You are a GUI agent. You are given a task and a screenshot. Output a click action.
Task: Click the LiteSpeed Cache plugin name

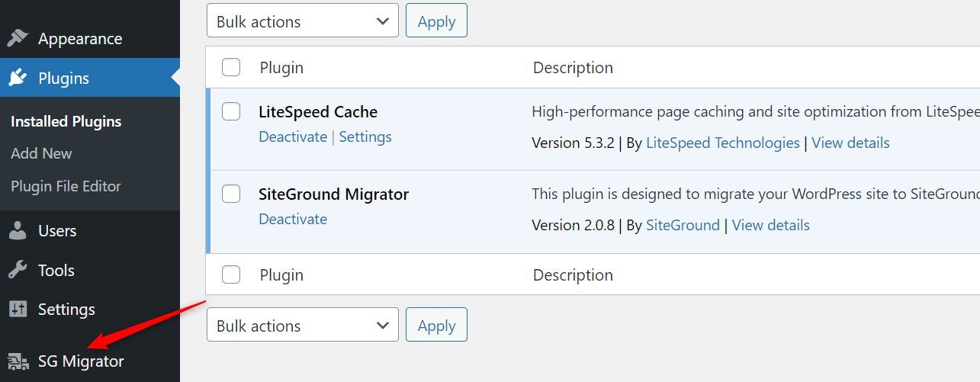(x=318, y=111)
